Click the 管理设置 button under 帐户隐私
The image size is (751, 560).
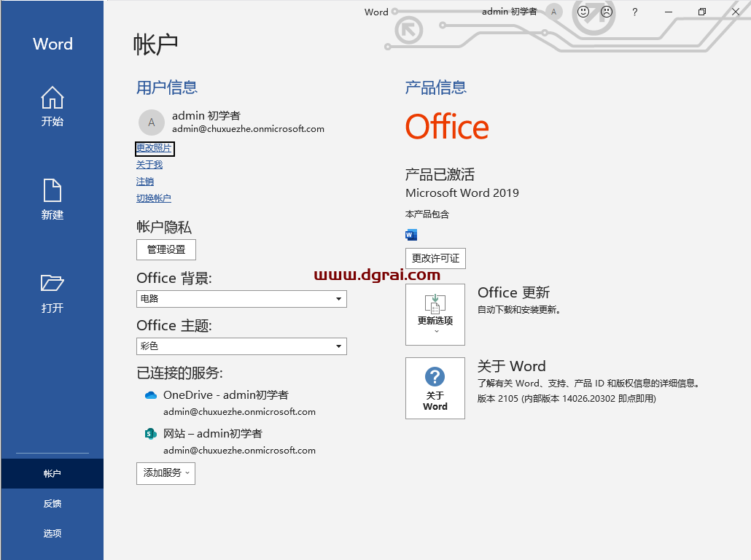pyautogui.click(x=166, y=249)
